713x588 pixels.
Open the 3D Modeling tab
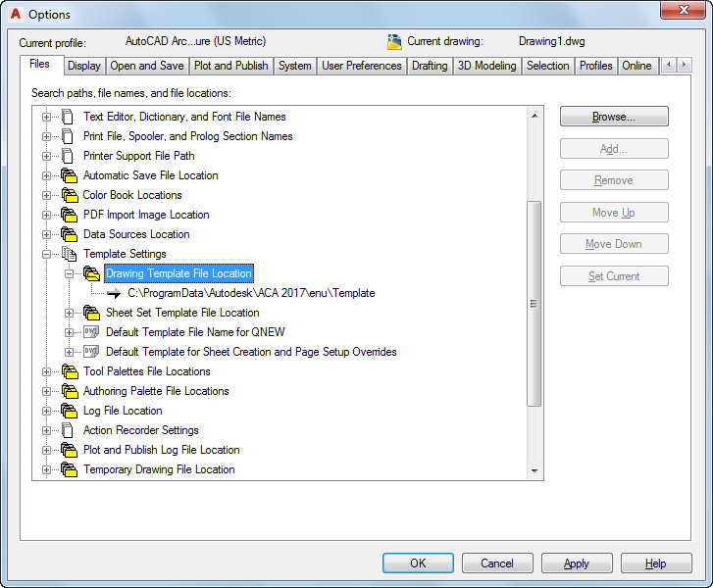pos(487,66)
